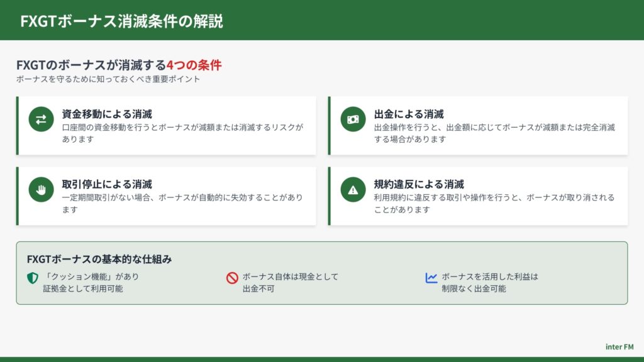
Task: Click the subtitle about 重要ポイント
Action: click(x=108, y=80)
